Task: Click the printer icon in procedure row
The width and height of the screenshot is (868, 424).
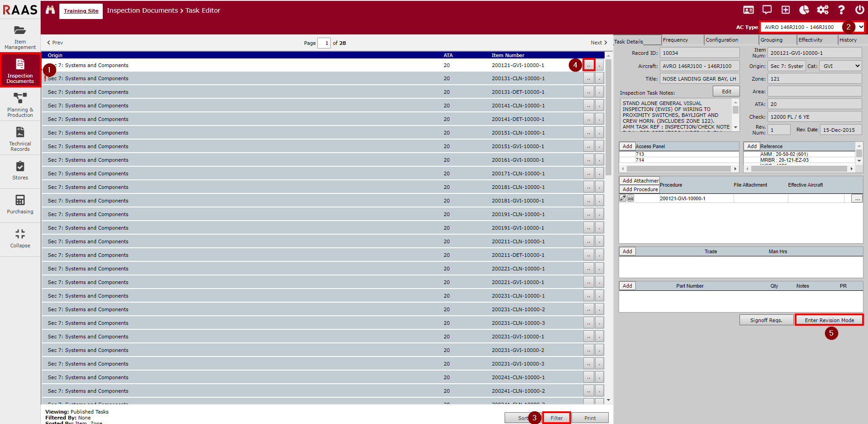Action: pyautogui.click(x=630, y=198)
